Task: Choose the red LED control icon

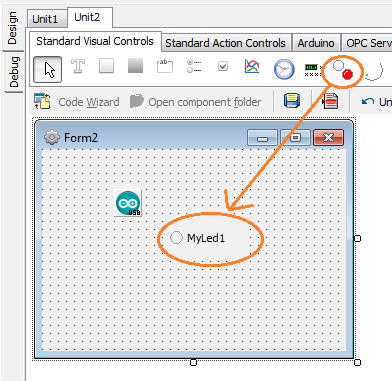Action: point(343,71)
